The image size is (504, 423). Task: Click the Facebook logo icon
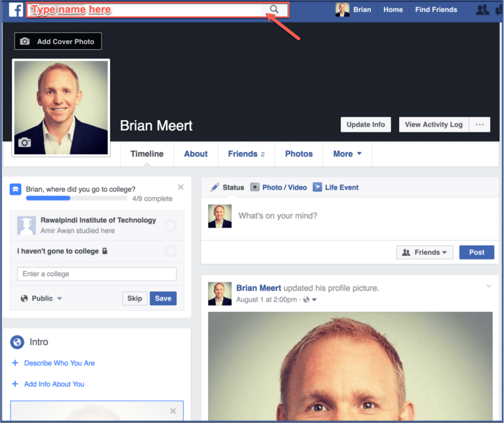point(15,10)
